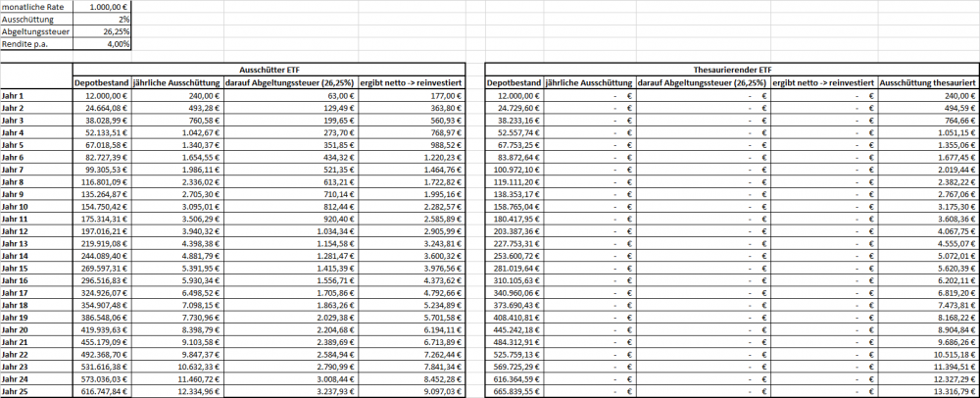This screenshot has height=398, width=980.
Task: Select the monatliche Rate value cell 1.000,00 €
Action: [x=103, y=7]
